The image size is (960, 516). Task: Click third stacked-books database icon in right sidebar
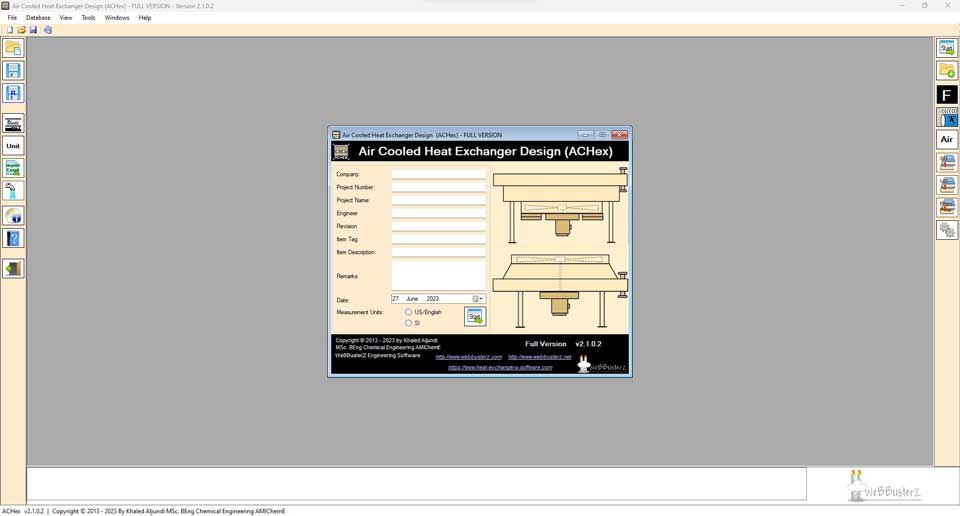click(947, 208)
